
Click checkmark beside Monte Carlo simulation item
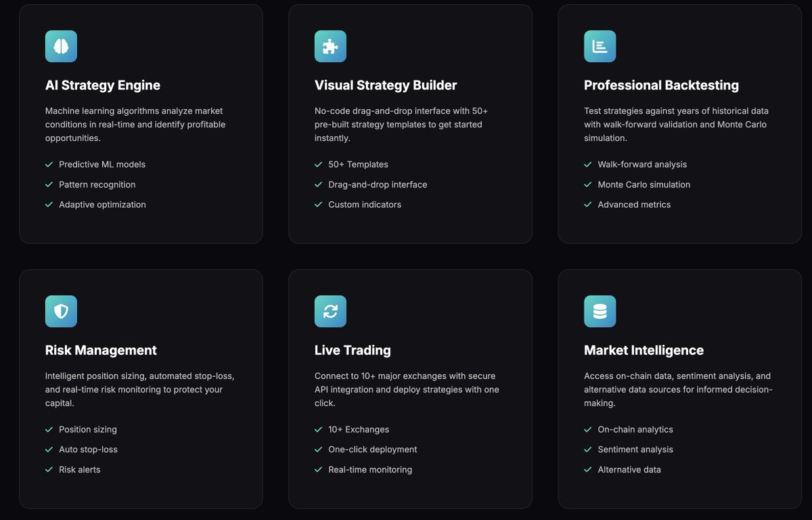click(x=587, y=185)
